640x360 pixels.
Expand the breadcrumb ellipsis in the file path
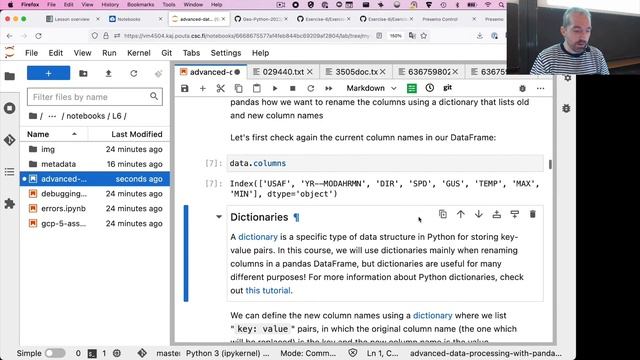point(52,116)
